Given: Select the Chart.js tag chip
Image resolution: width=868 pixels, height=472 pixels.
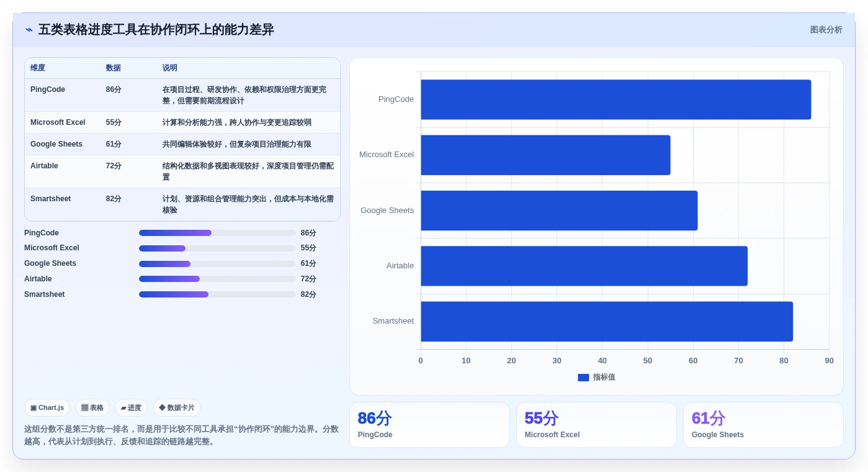Looking at the screenshot, I should coord(47,408).
